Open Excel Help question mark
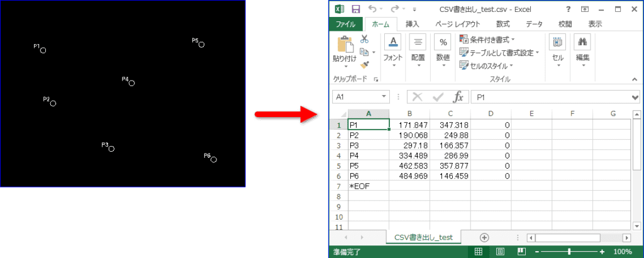Image resolution: width=644 pixels, height=258 pixels. point(569,9)
